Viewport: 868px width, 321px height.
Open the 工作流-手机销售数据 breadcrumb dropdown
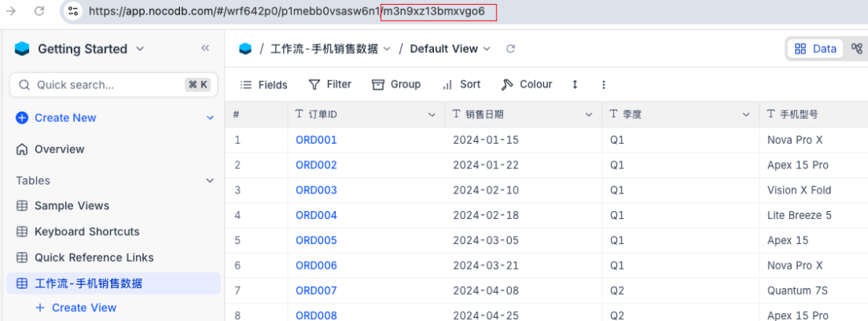(x=387, y=49)
